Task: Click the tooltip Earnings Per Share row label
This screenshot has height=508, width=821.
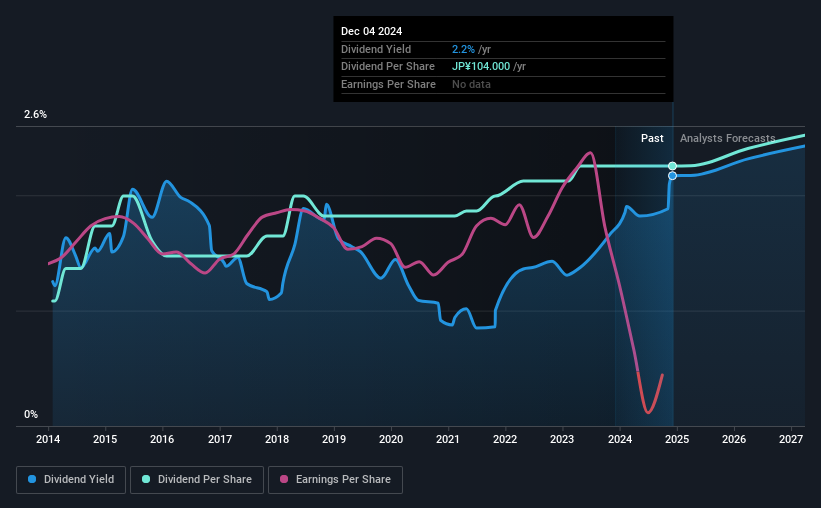Action: (388, 84)
